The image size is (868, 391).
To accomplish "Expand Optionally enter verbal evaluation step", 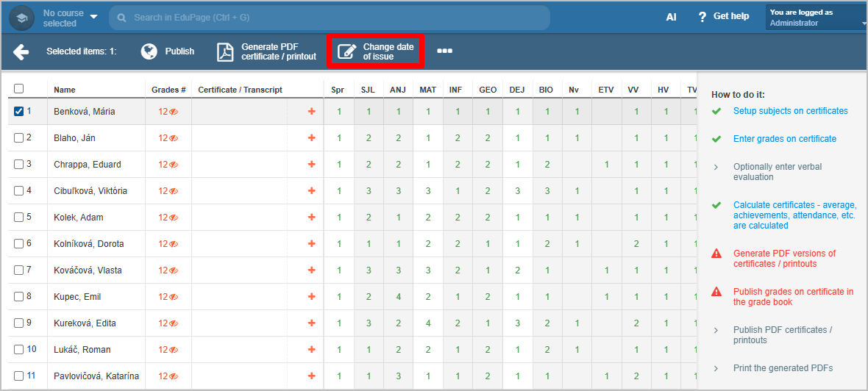I will tap(777, 172).
